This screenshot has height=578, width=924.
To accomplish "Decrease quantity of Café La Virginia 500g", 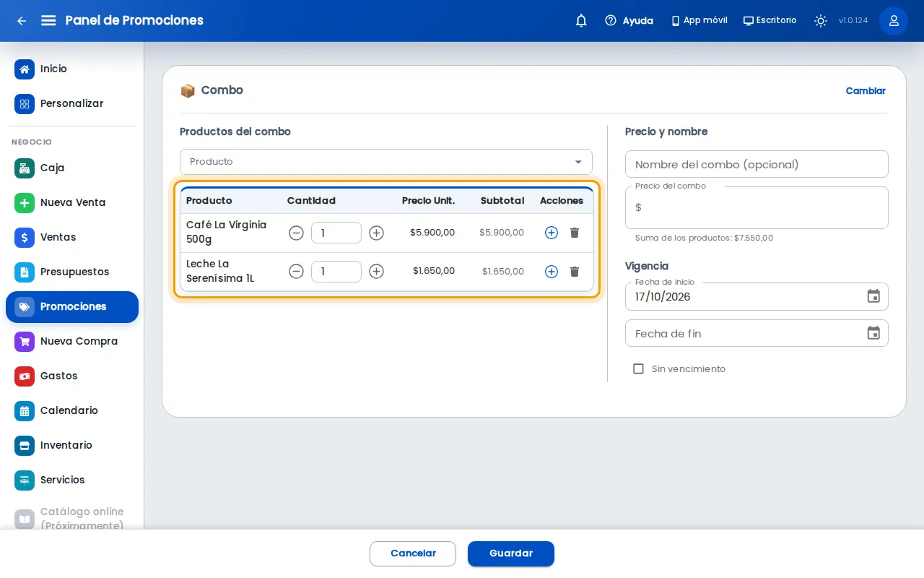I will [x=296, y=233].
